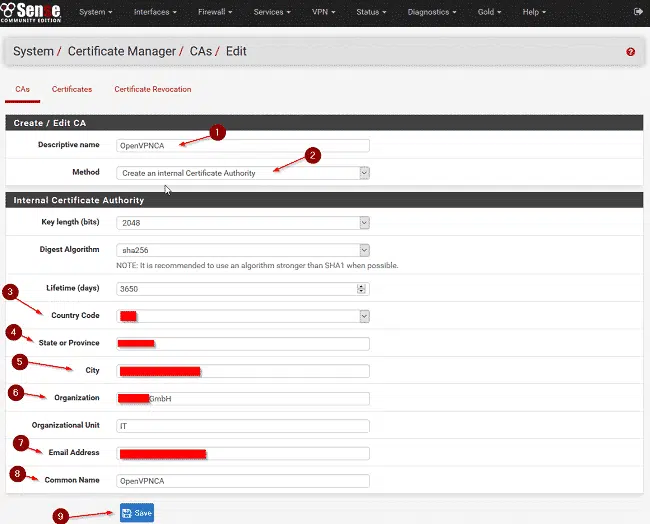Focus the State or Province field
650x524 pixels.
point(243,344)
